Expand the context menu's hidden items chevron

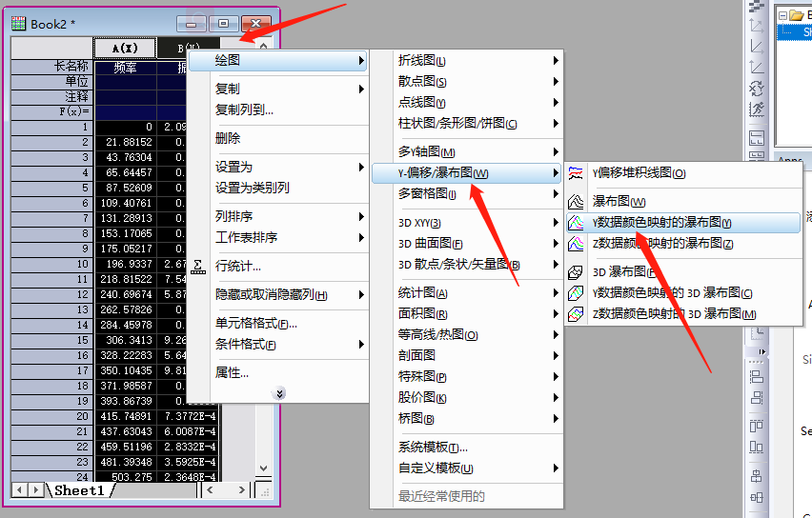click(x=278, y=394)
